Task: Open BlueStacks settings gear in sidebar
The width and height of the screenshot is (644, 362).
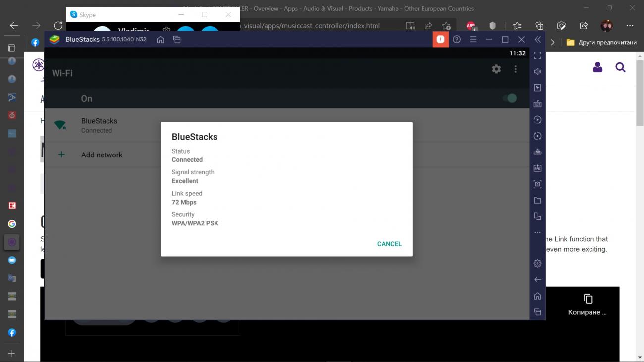Action: point(537,263)
